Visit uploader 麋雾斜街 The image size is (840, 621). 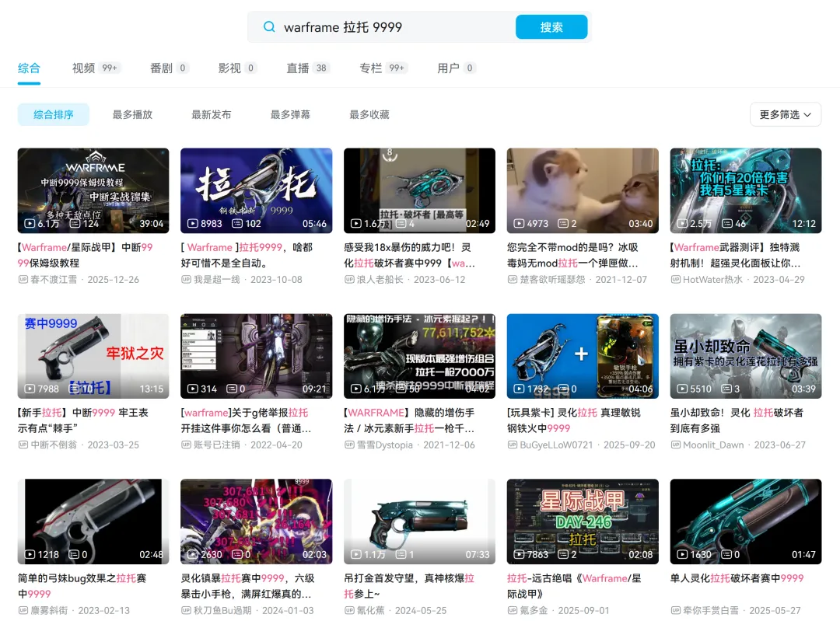[x=49, y=610]
